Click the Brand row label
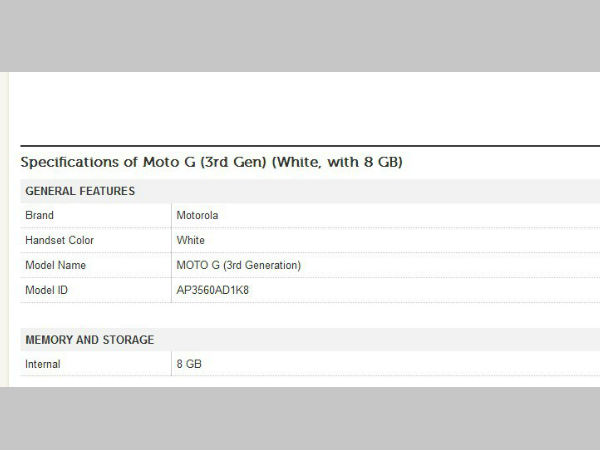The width and height of the screenshot is (600, 450). click(40, 215)
